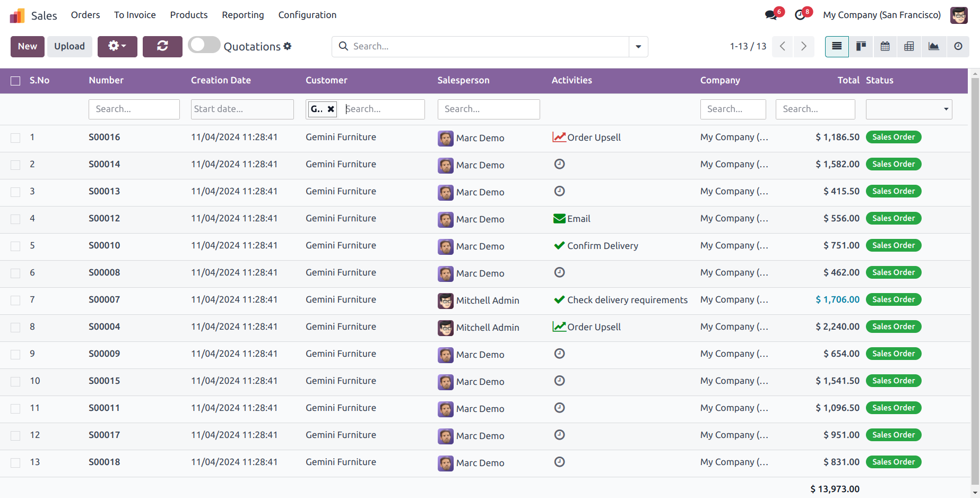Open Email activity for S00012
Screen dimensions: 980x498
(x=571, y=219)
